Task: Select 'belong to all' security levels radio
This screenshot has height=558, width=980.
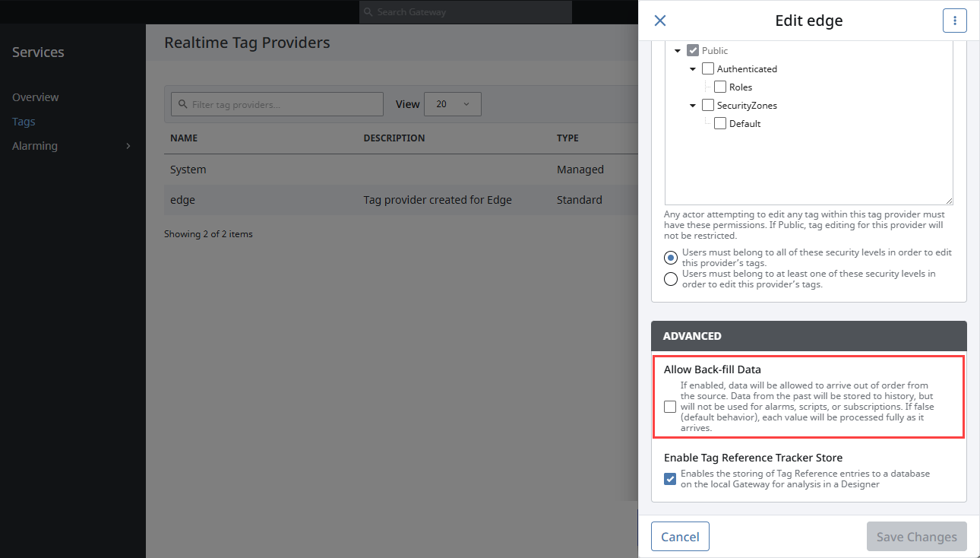Action: (x=671, y=257)
